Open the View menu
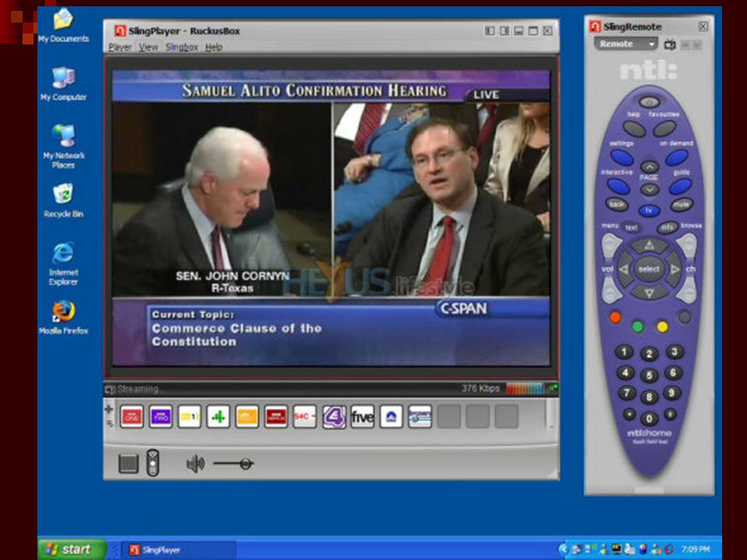Screen dimensions: 747x560 [x=148, y=47]
